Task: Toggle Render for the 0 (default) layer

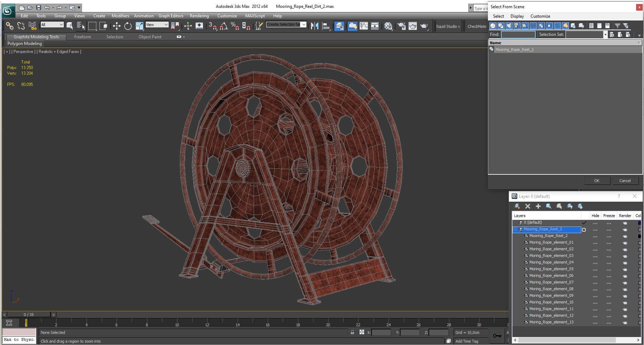Action: click(625, 223)
